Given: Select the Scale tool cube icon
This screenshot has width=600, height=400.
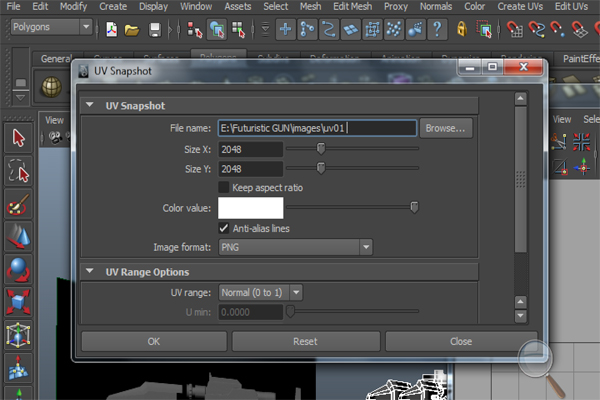Looking at the screenshot, I should [18, 302].
